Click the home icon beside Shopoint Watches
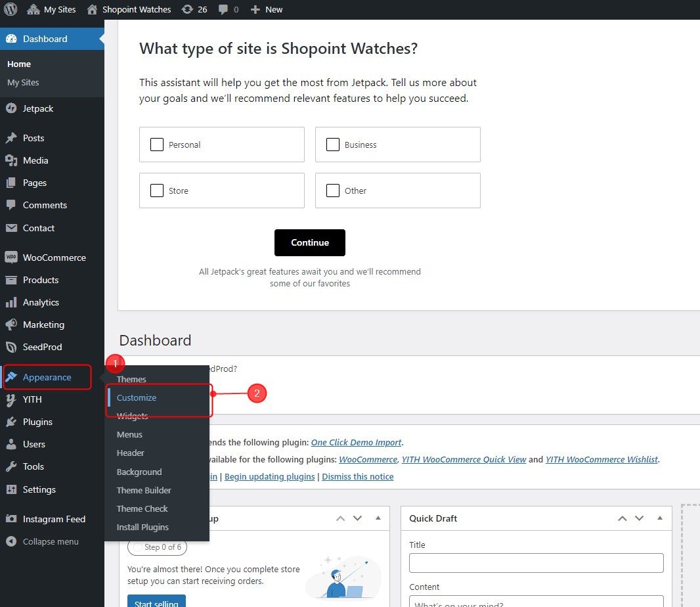 coord(92,9)
